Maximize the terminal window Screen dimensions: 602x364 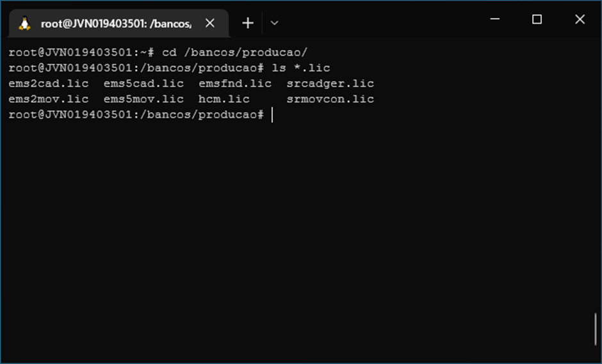[537, 19]
